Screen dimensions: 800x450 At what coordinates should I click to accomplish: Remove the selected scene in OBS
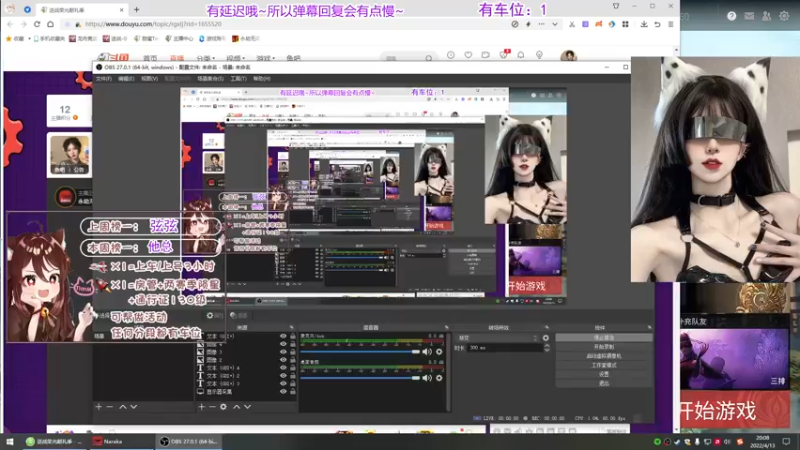pyautogui.click(x=109, y=407)
